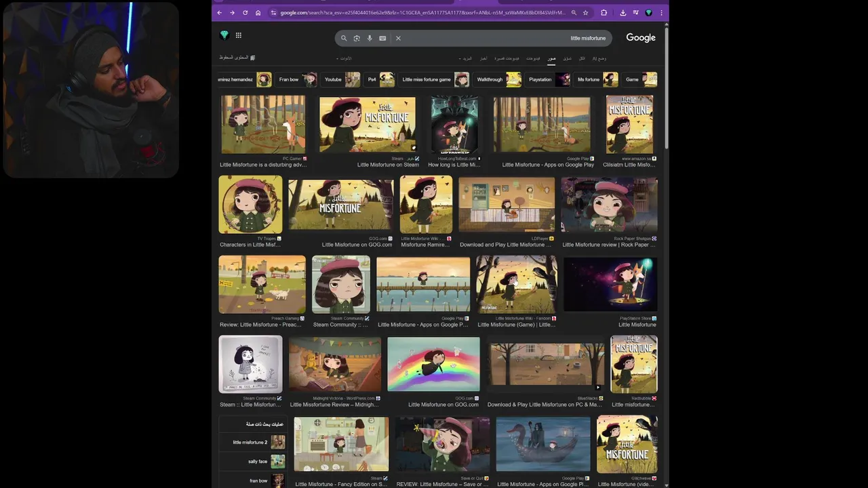Open the HowLongToBeat image result
The width and height of the screenshot is (868, 488).
coord(454,124)
